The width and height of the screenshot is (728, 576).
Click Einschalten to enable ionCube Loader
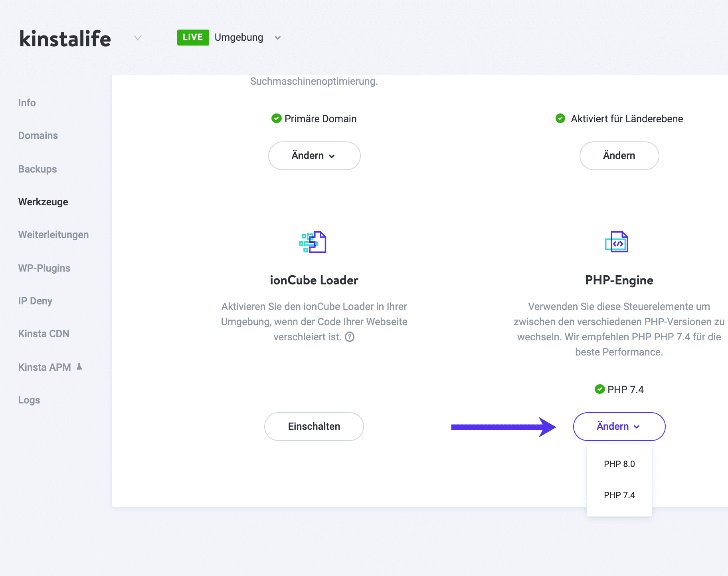pyautogui.click(x=314, y=426)
